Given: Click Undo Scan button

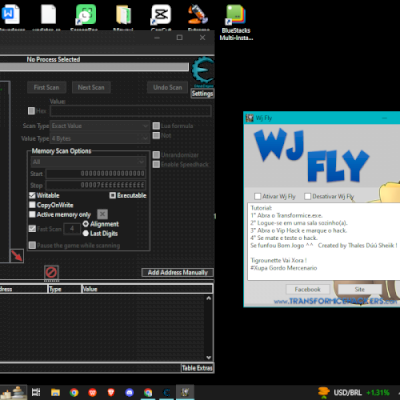Looking at the screenshot, I should point(168,87).
